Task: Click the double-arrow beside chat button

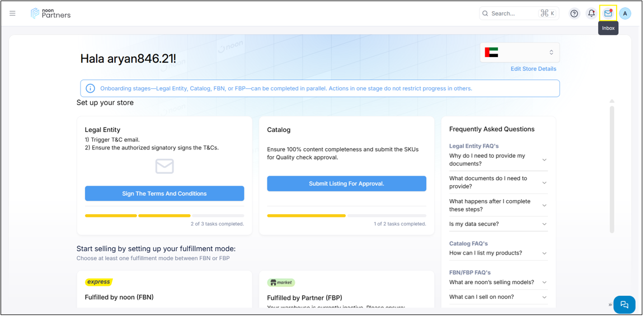Action: pyautogui.click(x=609, y=304)
